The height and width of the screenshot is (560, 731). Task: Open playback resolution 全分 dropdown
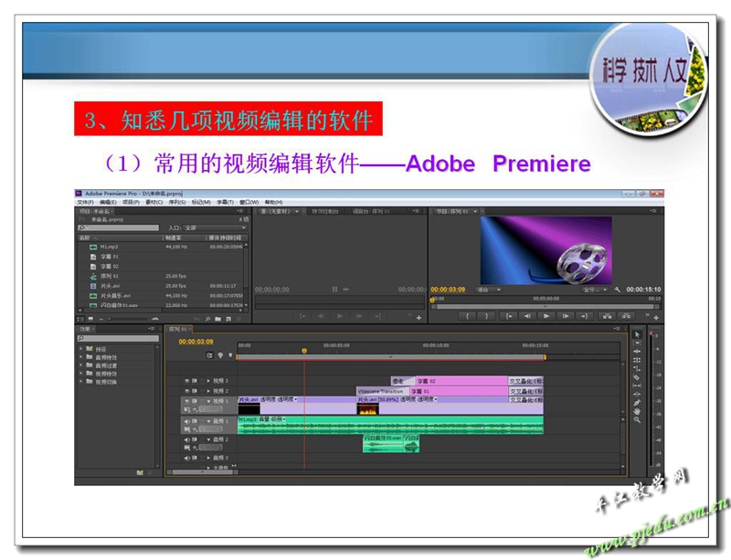(595, 290)
